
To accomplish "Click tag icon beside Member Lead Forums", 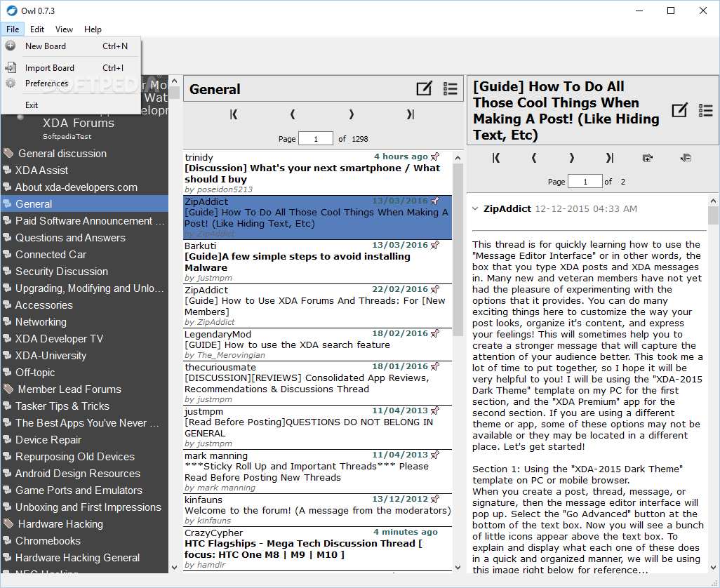I will pyautogui.click(x=8, y=389).
